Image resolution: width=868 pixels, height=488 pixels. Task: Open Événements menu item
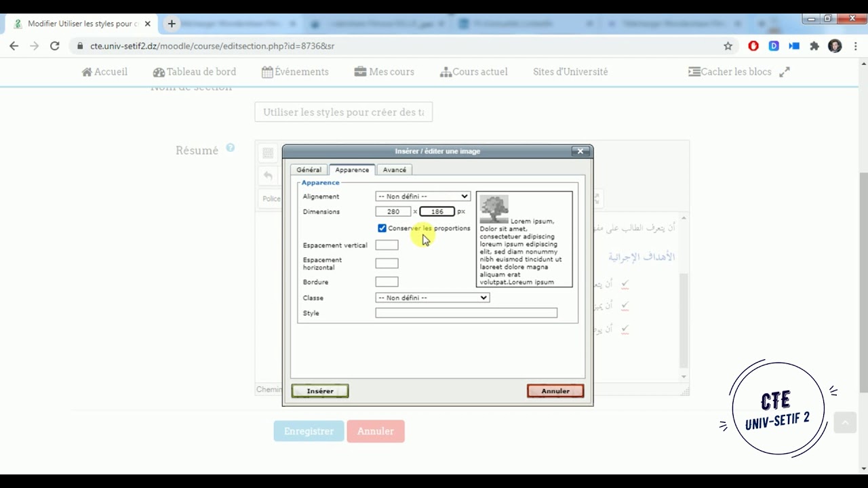coord(295,72)
